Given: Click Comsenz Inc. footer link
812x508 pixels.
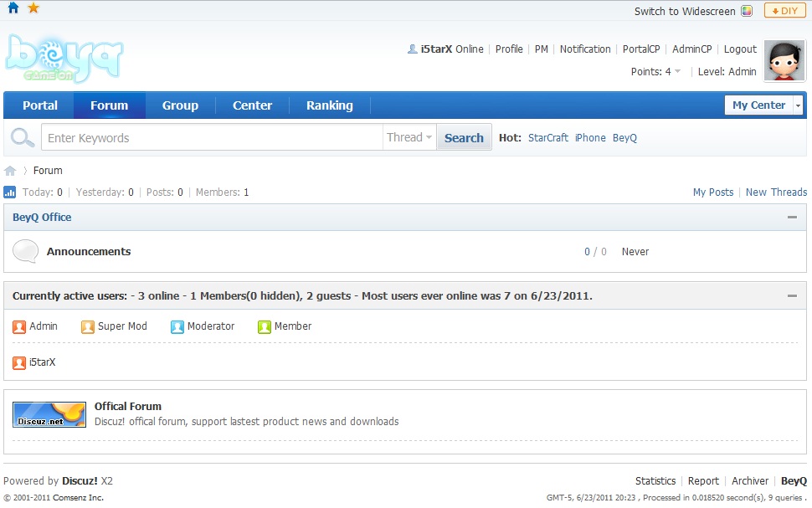Looking at the screenshot, I should click(78, 498).
